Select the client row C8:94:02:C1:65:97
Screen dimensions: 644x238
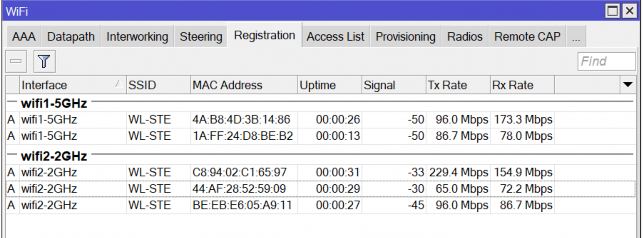320,172
